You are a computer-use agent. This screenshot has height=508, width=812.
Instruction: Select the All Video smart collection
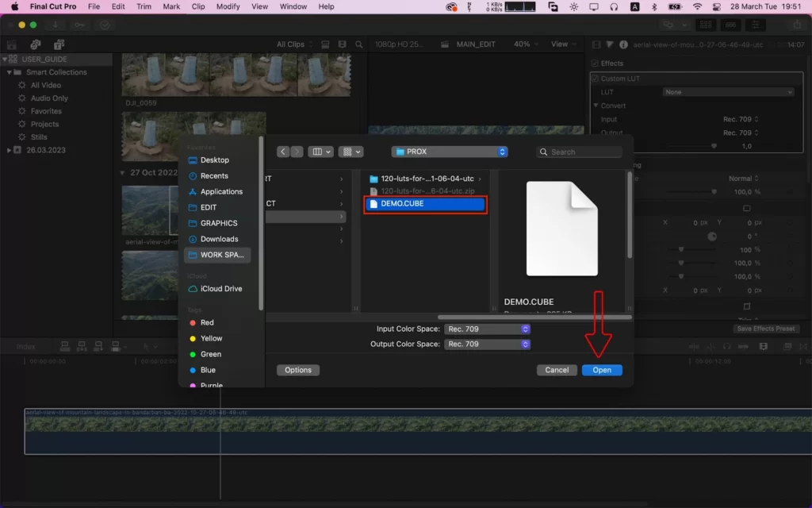point(45,85)
